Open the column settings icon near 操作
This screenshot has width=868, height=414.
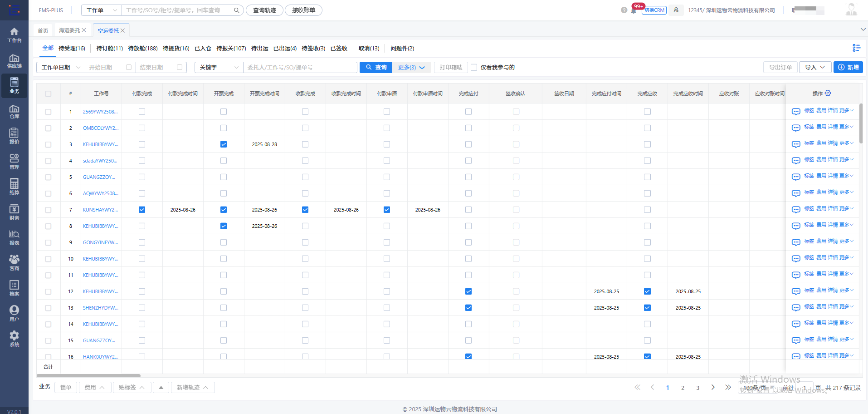[x=829, y=93]
